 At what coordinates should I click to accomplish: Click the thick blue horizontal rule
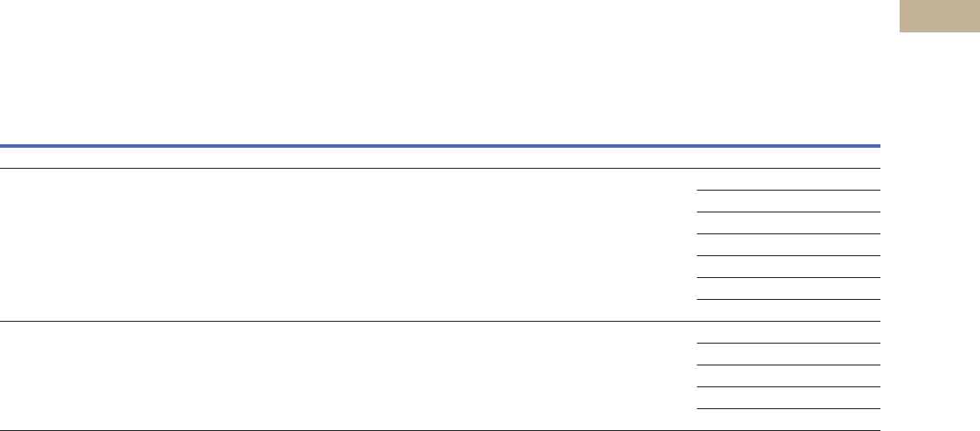[x=440, y=146]
